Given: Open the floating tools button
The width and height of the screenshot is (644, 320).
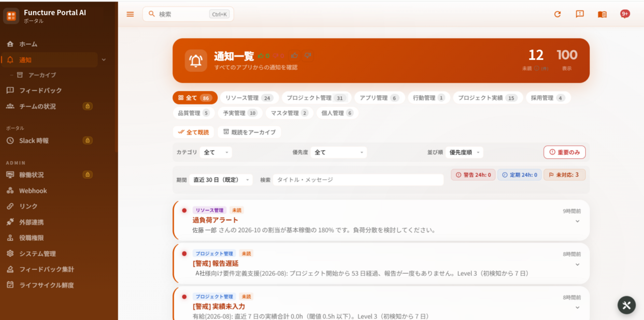Looking at the screenshot, I should [626, 305].
